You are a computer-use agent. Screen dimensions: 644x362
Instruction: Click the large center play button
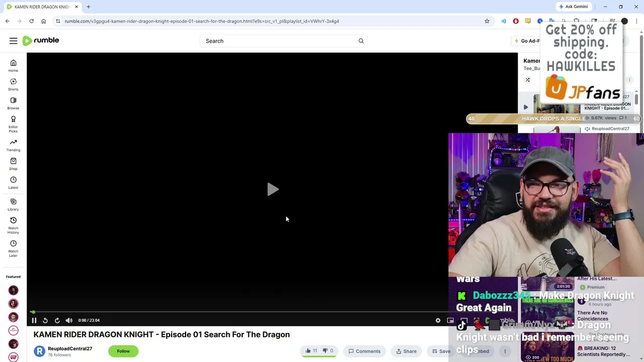point(272,190)
